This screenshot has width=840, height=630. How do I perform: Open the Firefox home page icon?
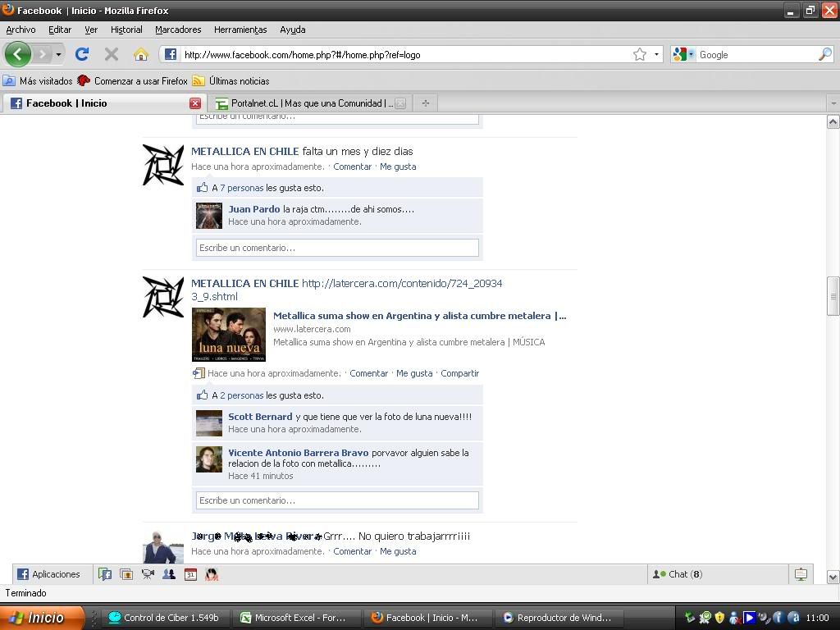(141, 54)
